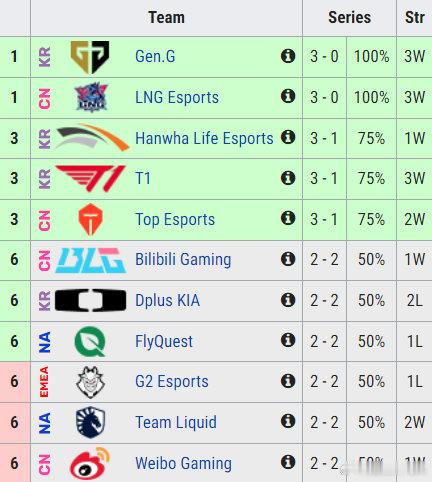Viewport: 432px width, 482px height.
Task: Open the FlyQuest team link
Action: tap(164, 342)
